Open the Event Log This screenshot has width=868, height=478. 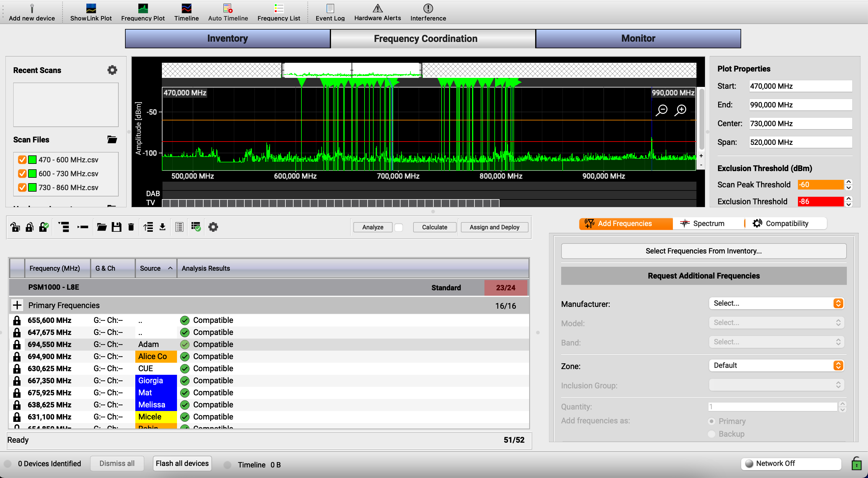330,11
